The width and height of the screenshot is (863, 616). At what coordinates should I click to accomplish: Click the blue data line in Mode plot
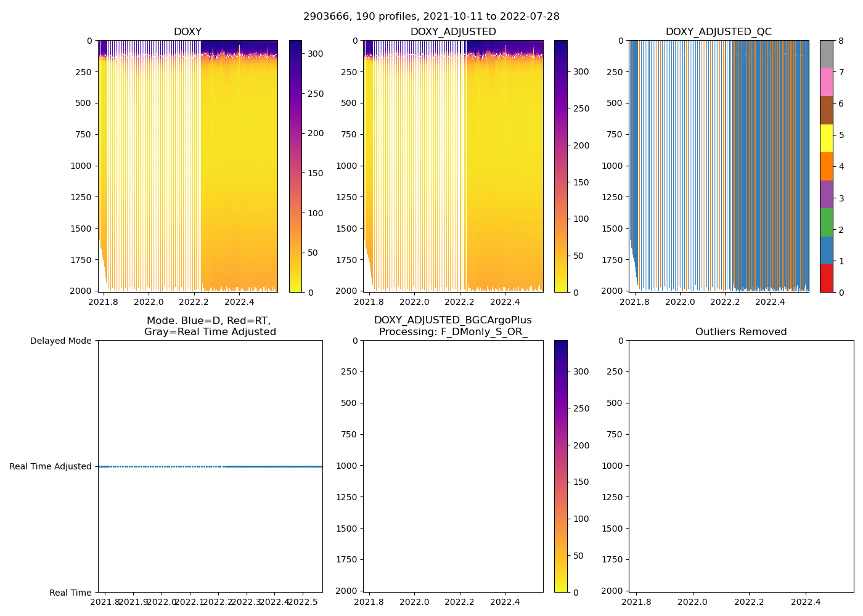coord(271,466)
